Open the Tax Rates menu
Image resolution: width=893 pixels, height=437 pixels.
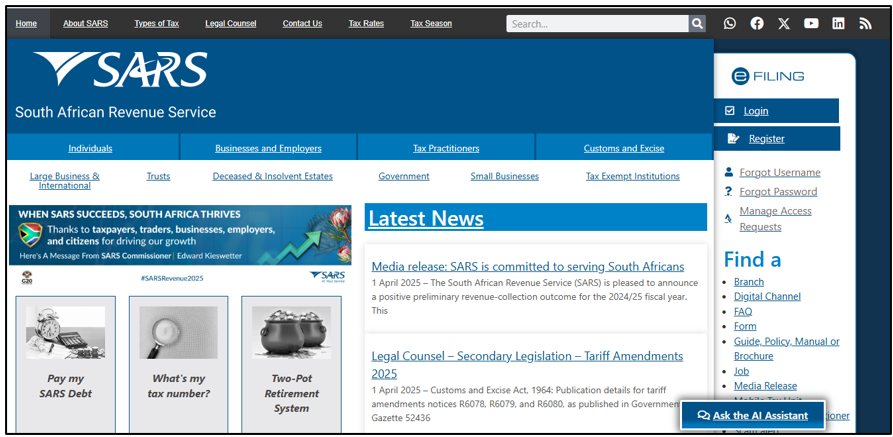(366, 23)
